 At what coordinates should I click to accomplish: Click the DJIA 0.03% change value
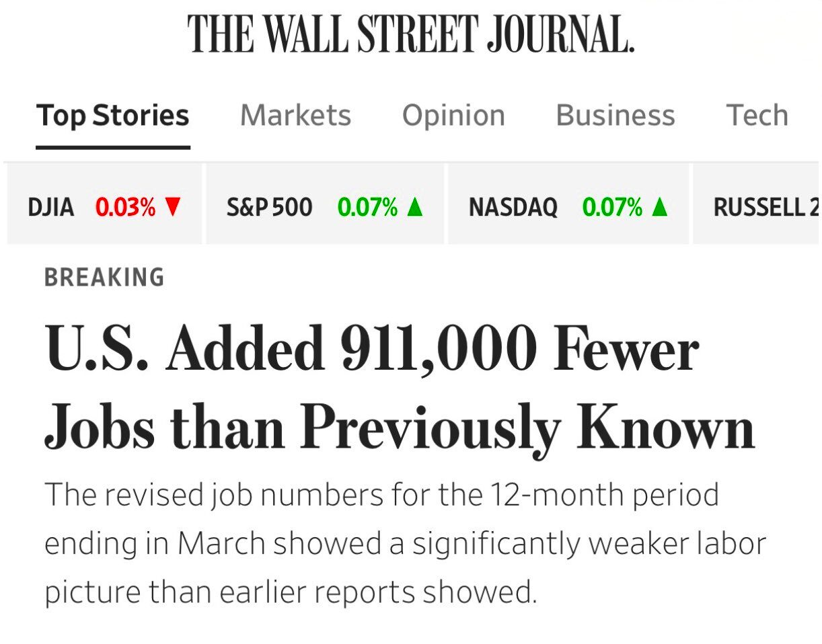coord(125,208)
